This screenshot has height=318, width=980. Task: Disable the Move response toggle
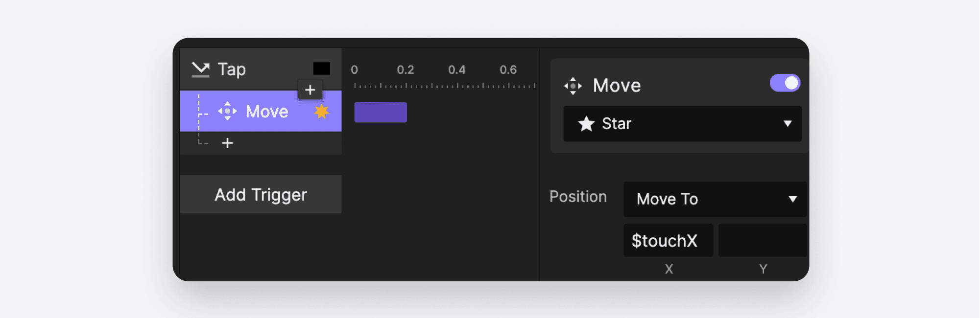tap(785, 83)
